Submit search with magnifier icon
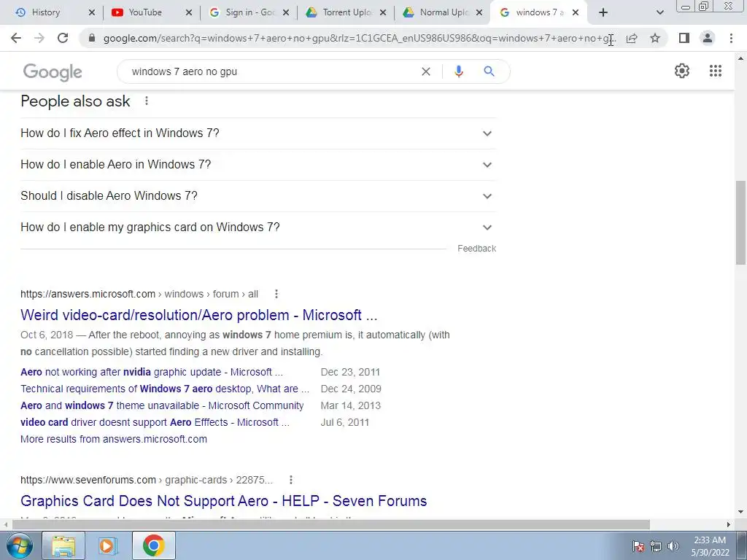Screen dimensions: 747x560 pos(489,71)
